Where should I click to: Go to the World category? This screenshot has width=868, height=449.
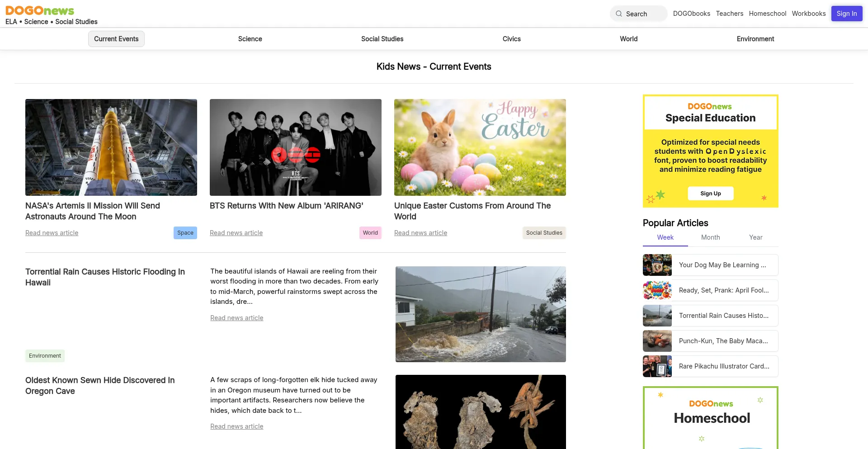tap(628, 39)
